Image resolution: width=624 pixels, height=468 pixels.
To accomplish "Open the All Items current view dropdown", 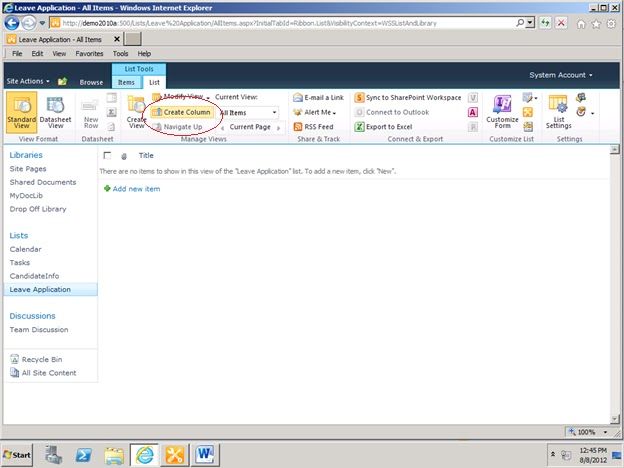I will coord(249,113).
